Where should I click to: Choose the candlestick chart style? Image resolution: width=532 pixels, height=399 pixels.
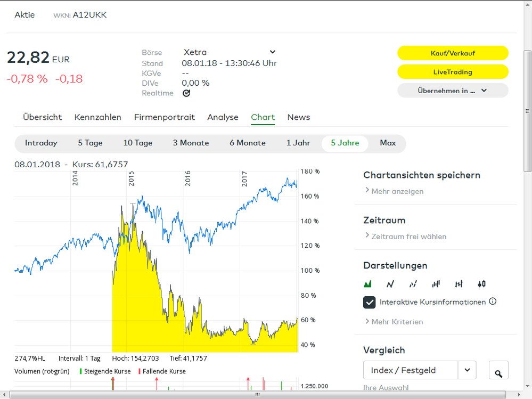tap(481, 284)
